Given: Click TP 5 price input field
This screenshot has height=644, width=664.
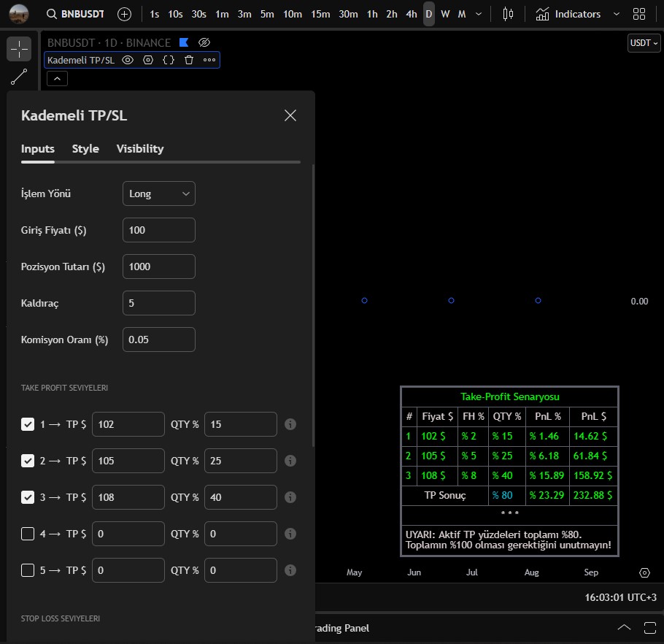Looking at the screenshot, I should (x=128, y=570).
